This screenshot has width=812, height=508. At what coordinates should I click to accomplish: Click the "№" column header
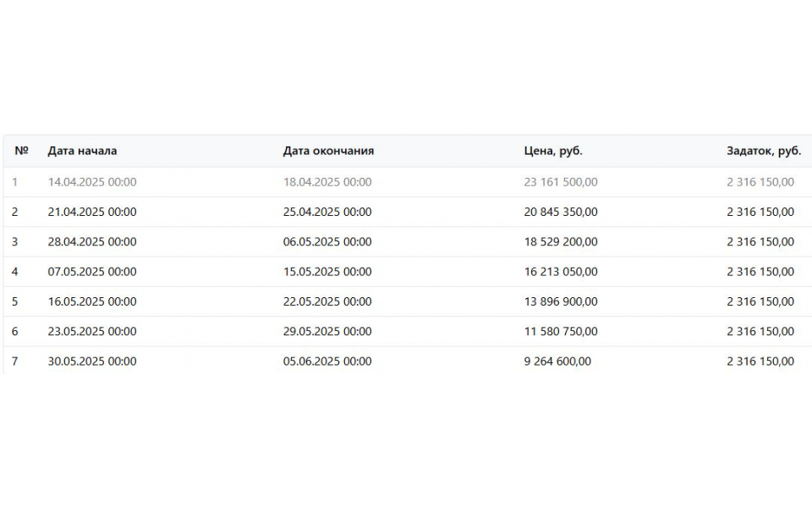pyautogui.click(x=21, y=151)
